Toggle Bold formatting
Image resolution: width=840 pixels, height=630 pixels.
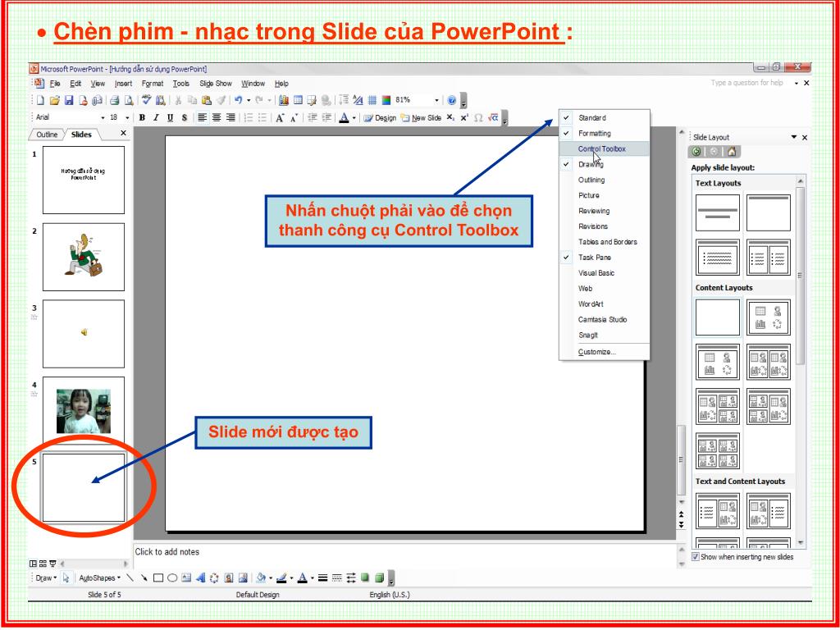tap(142, 118)
